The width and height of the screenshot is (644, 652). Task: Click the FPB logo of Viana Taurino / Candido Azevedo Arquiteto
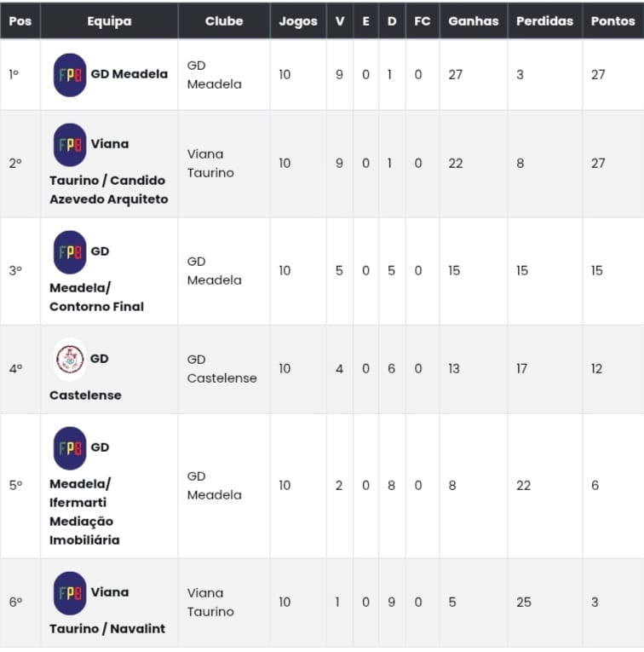(70, 145)
